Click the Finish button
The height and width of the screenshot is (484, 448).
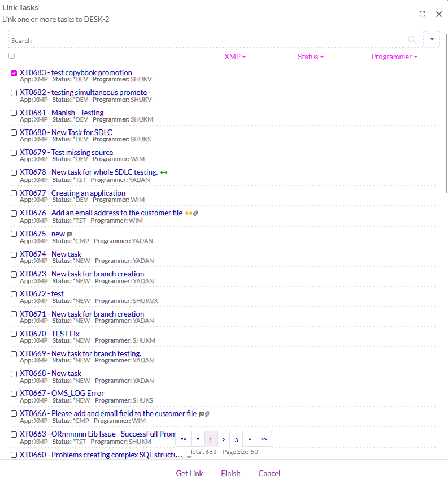(230, 473)
